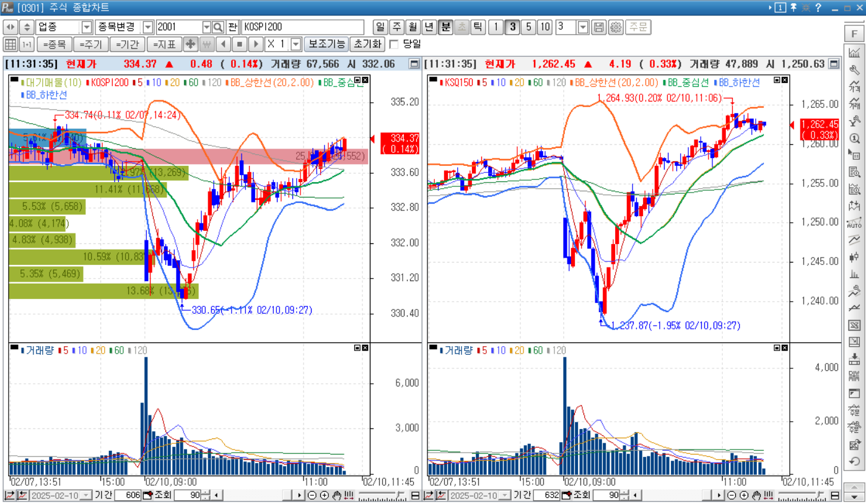Click the 1+1 chart compare icon

(x=27, y=45)
